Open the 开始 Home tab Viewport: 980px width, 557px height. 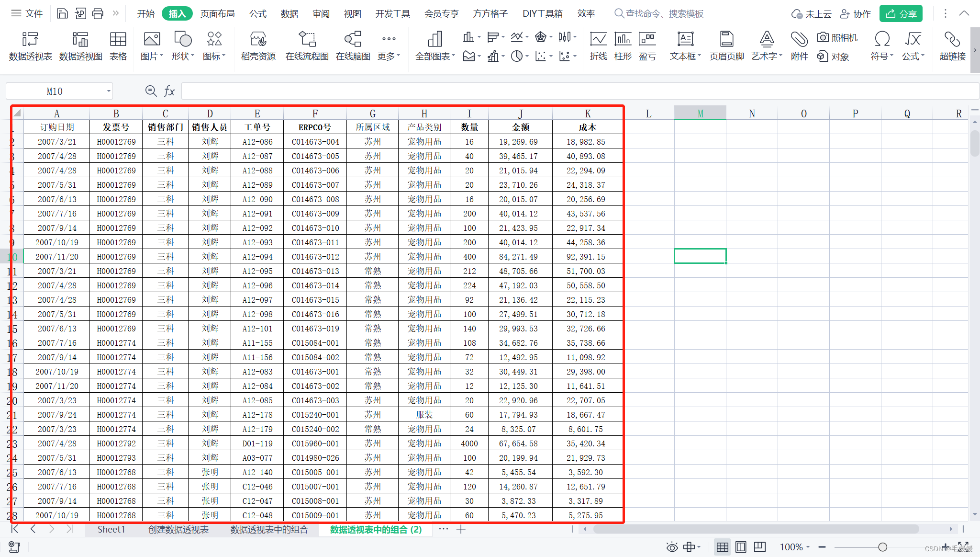145,13
